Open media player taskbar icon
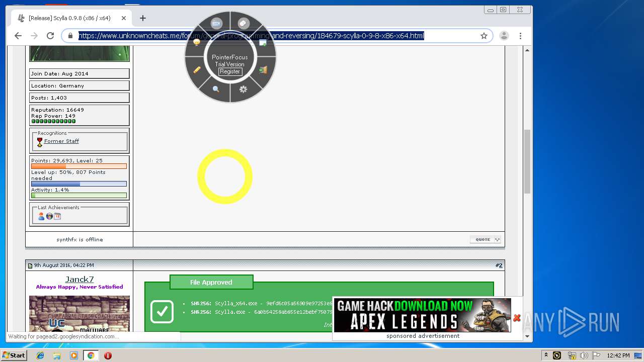Viewport: 644px width, 362px height. pyautogui.click(x=74, y=355)
